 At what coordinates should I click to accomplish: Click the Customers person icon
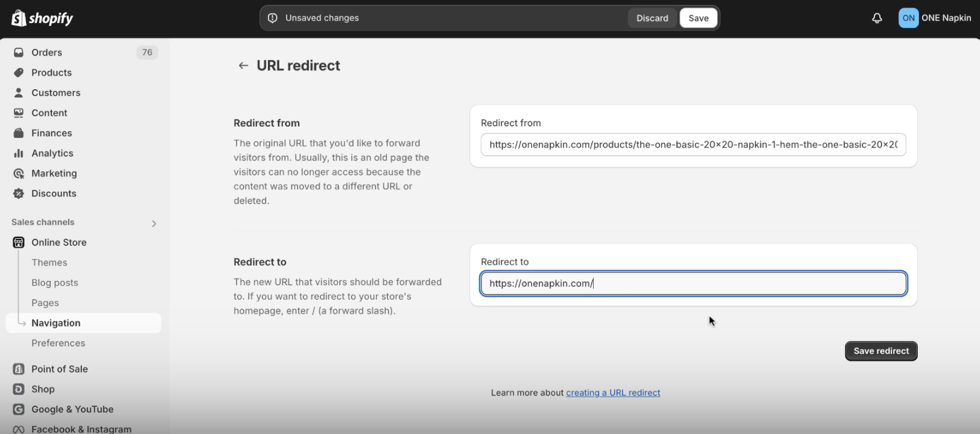tap(19, 93)
